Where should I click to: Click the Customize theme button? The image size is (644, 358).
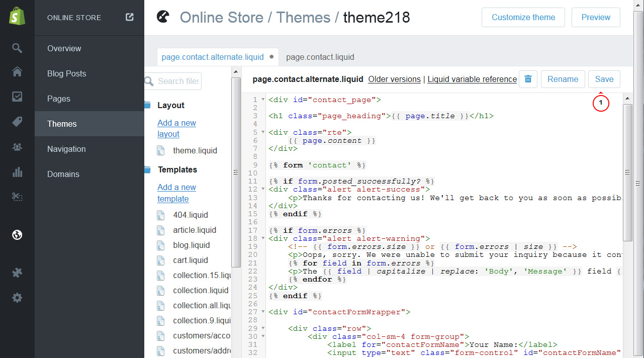tap(523, 17)
